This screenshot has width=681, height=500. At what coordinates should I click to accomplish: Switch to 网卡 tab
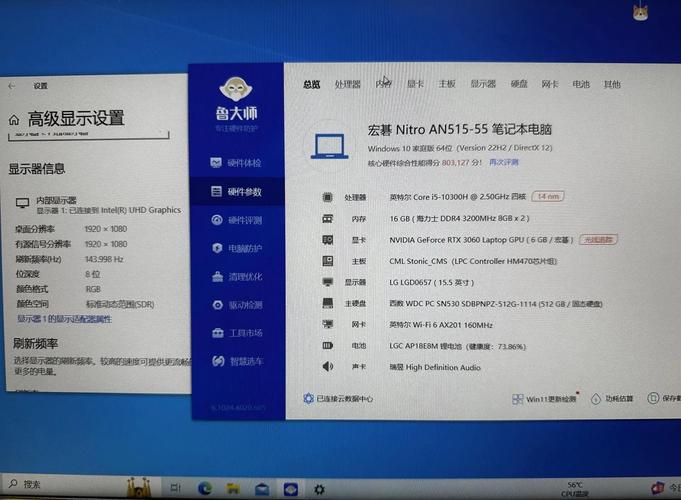click(x=549, y=84)
